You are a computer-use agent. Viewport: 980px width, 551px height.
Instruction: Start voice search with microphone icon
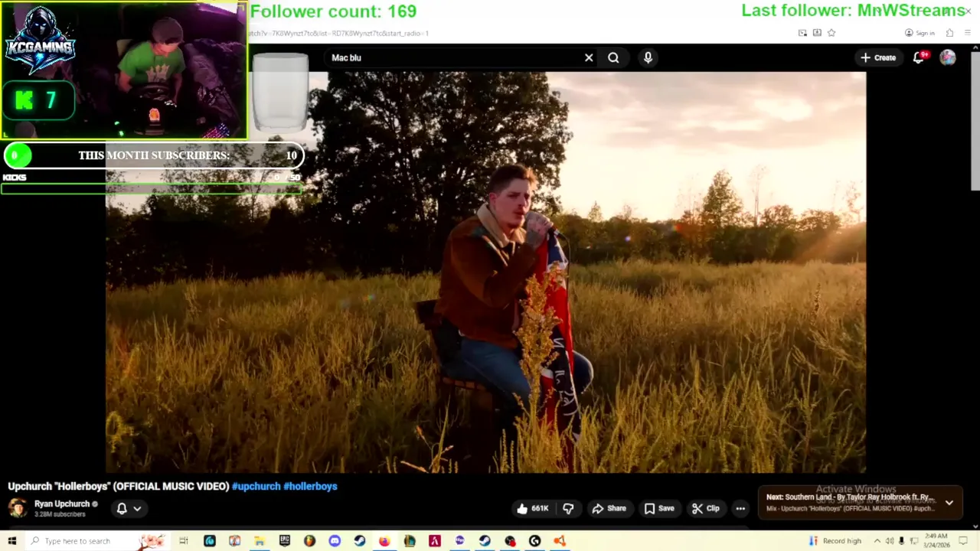pyautogui.click(x=648, y=57)
